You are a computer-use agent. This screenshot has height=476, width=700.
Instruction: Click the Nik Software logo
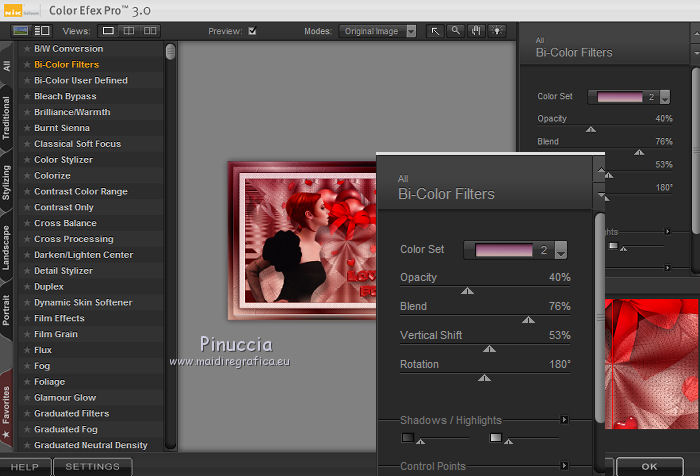21,11
